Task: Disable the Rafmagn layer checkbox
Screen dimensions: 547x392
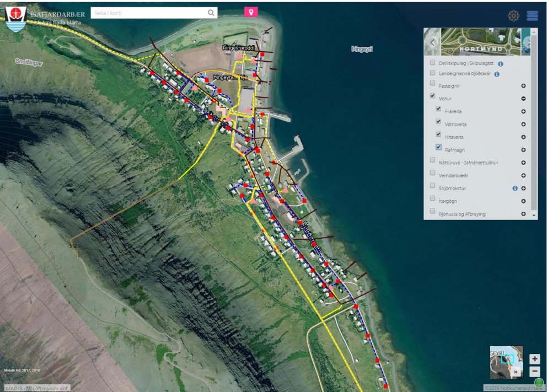Action: point(439,147)
